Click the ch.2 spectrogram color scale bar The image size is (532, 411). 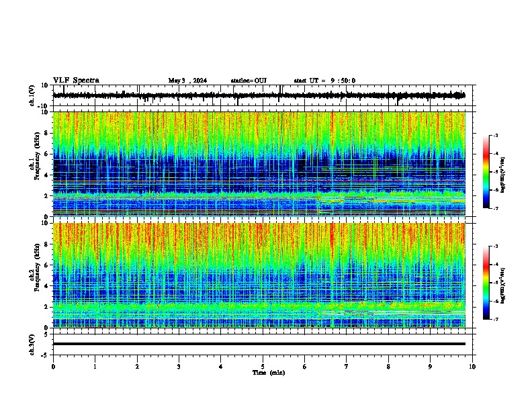click(x=486, y=283)
